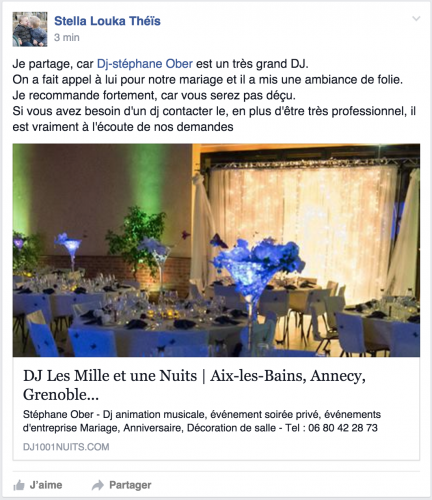Click the 'Grenoble...' line of the link title
Screen dimensions: 432x500
[x=61, y=395]
